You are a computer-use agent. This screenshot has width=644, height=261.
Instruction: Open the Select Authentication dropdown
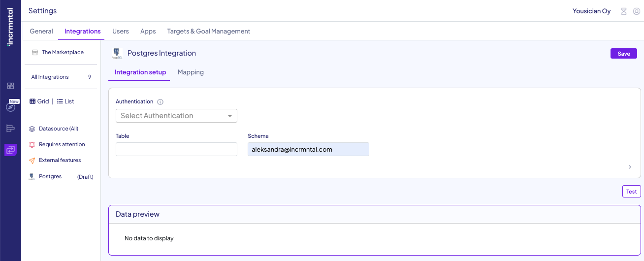point(176,116)
